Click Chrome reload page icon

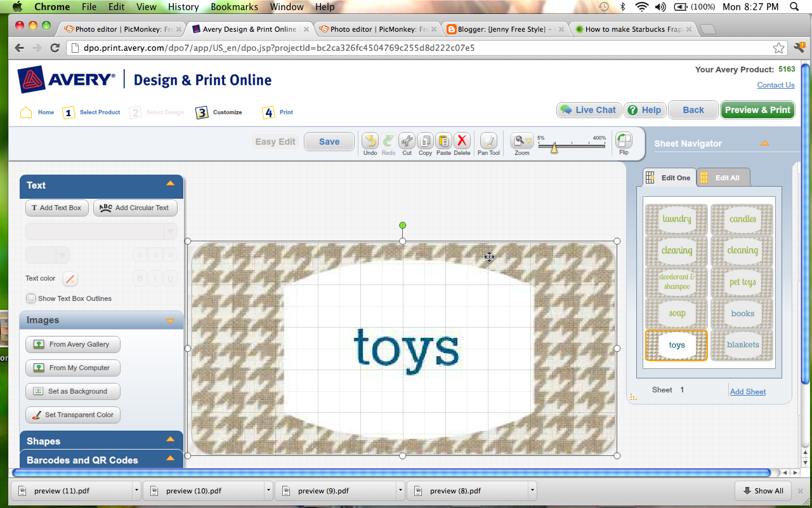pos(55,48)
